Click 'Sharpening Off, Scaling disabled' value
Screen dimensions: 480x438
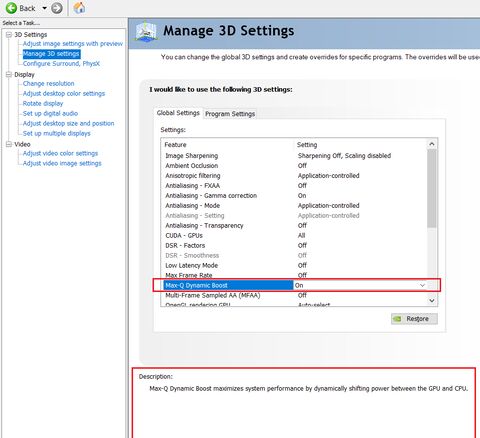[x=344, y=156]
